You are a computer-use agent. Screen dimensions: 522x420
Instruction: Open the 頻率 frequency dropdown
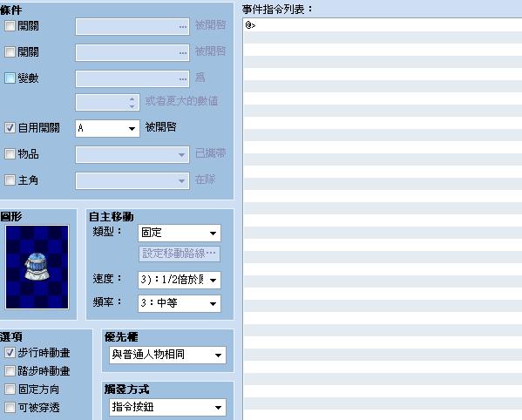point(180,303)
